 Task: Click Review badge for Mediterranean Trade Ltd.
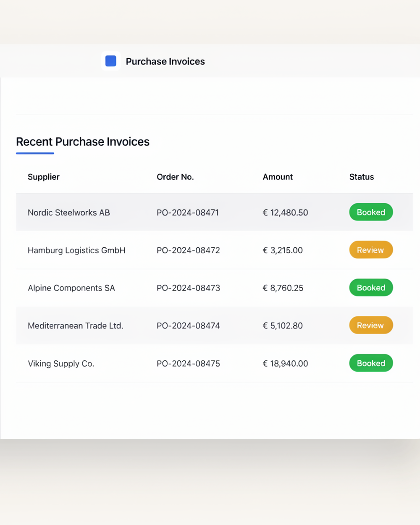click(x=371, y=325)
